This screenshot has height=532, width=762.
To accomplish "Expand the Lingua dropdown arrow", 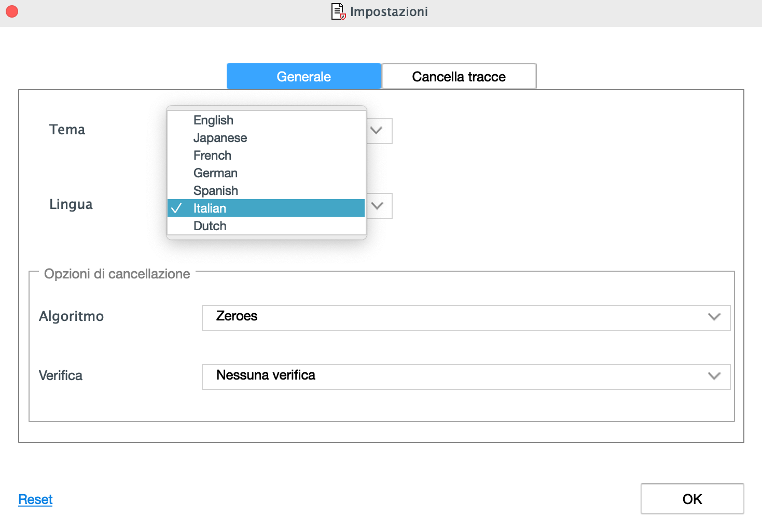I will click(x=378, y=206).
